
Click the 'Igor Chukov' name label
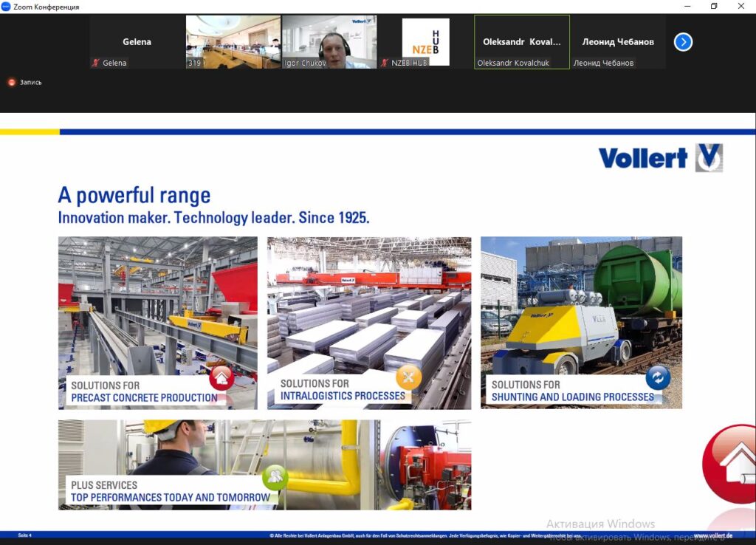305,63
